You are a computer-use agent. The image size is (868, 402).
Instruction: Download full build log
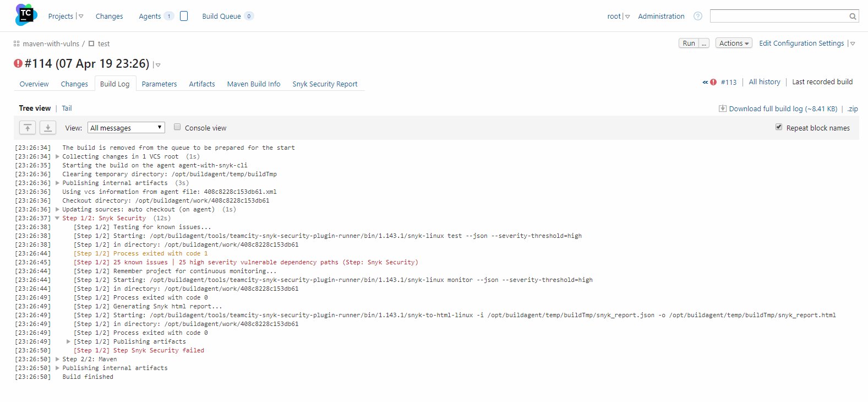[783, 108]
